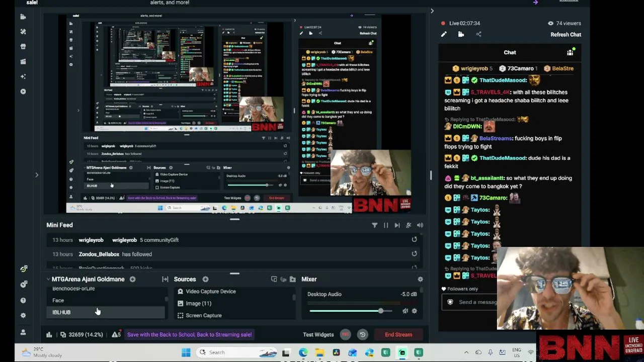Share the stream with the share icon

click(x=478, y=34)
